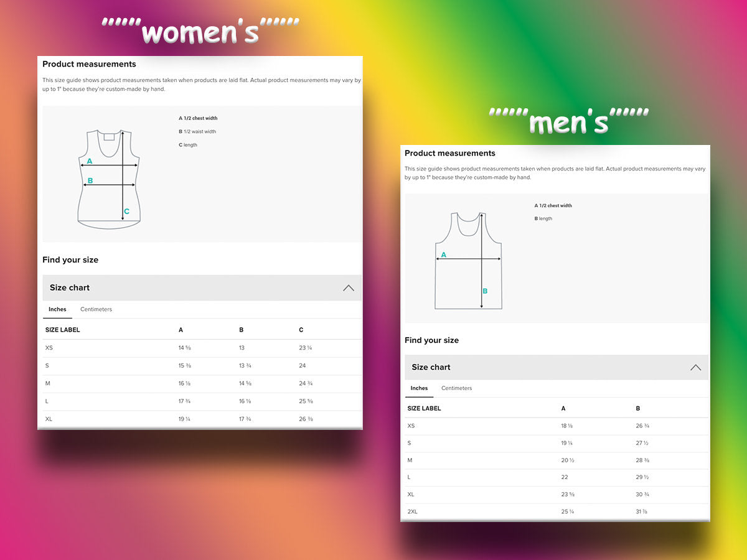Select the XL row in women's size table
Viewport: 747px width, 560px height.
coord(202,419)
